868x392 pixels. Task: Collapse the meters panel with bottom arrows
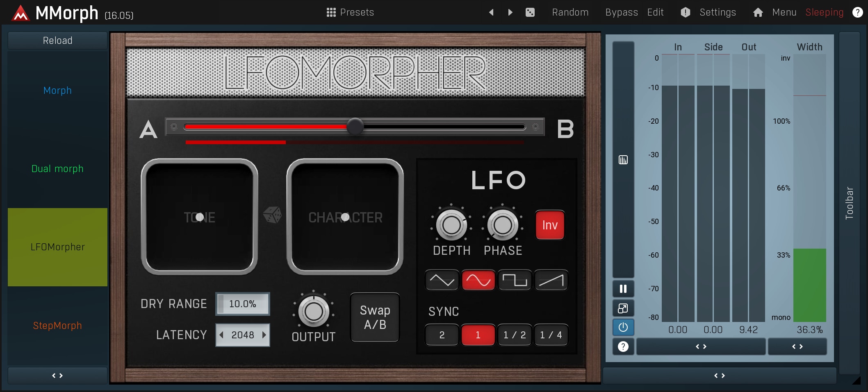click(720, 376)
